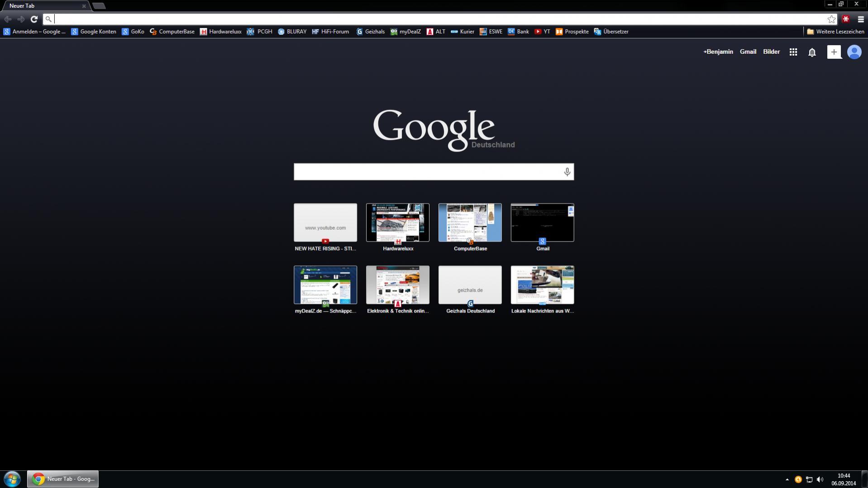Open the Geizhals Deutschland thumbnail
The image size is (868, 488).
(470, 290)
